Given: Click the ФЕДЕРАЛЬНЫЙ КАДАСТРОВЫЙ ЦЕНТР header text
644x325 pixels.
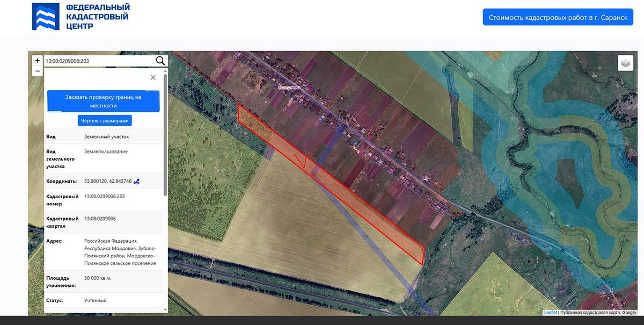Looking at the screenshot, I should [97, 17].
